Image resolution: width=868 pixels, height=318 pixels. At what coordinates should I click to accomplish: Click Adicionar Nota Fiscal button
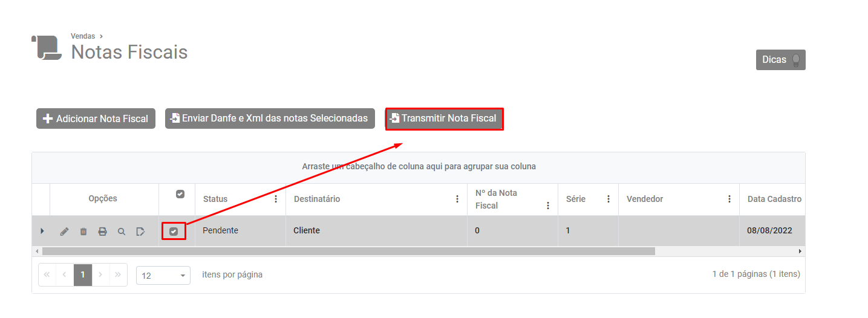(96, 118)
